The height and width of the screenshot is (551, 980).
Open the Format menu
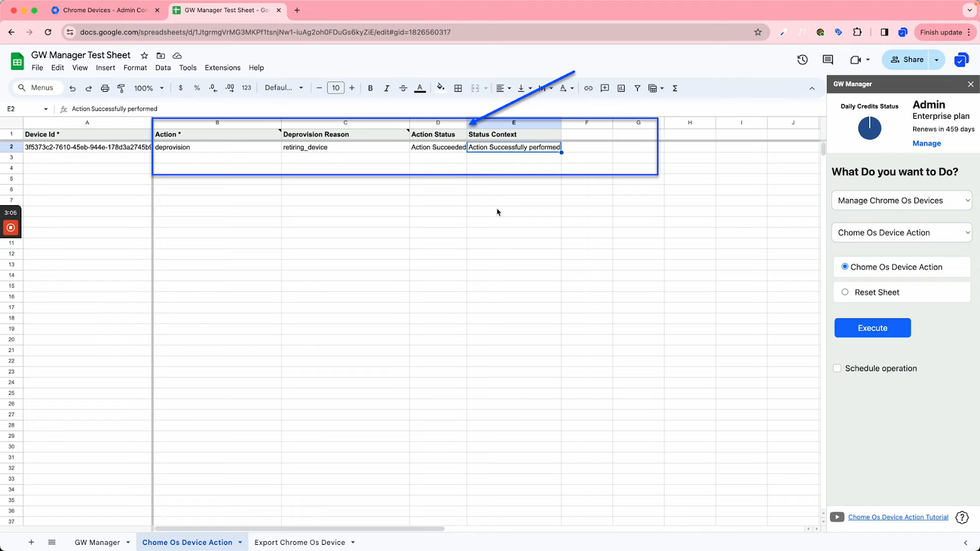(x=135, y=68)
